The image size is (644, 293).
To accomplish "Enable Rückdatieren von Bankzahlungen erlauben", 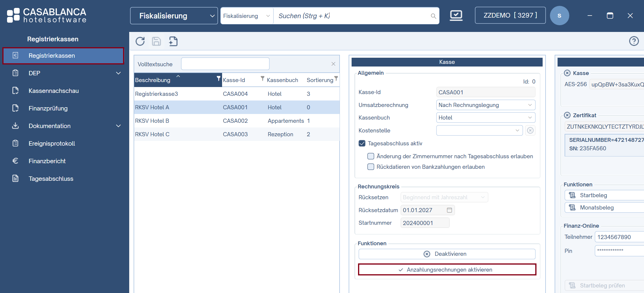I will pyautogui.click(x=371, y=167).
